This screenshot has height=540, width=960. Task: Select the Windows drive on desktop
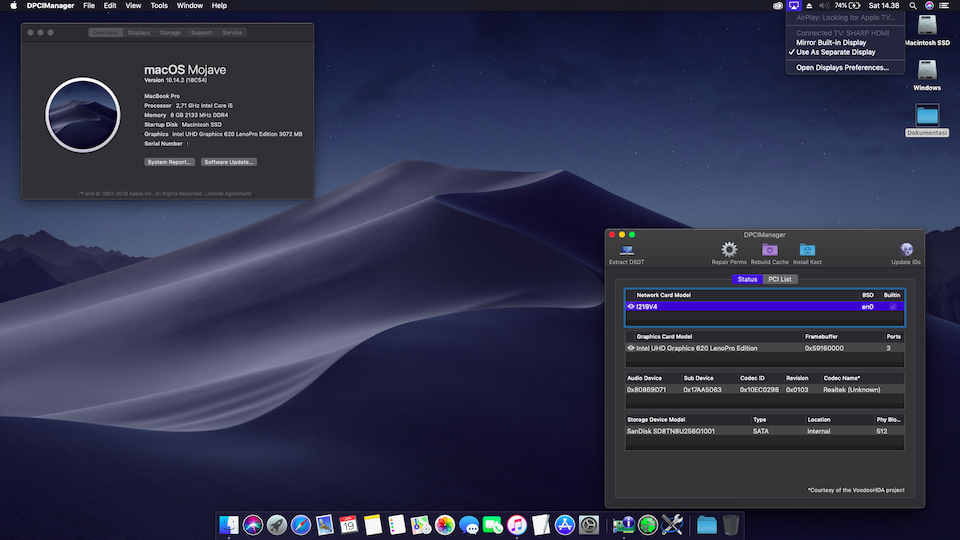(x=927, y=70)
